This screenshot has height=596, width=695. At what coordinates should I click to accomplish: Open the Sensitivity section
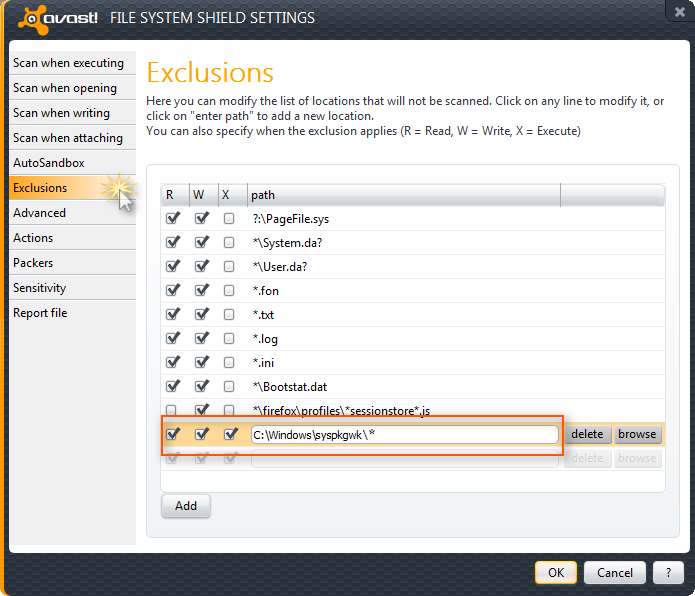72,288
